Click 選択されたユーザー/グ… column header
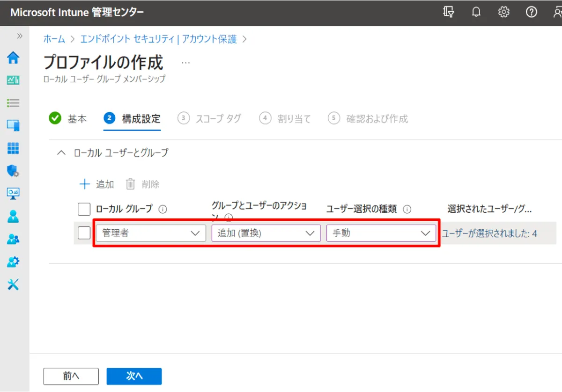 [x=489, y=209]
